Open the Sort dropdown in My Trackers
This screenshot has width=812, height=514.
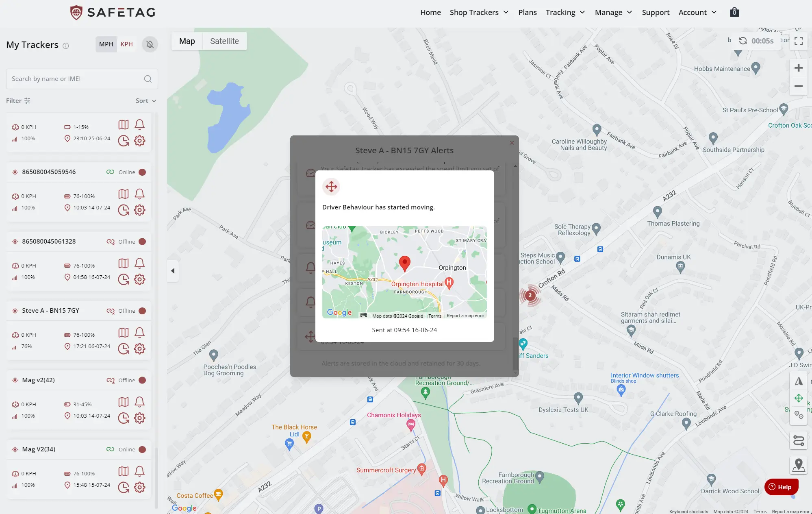[145, 100]
